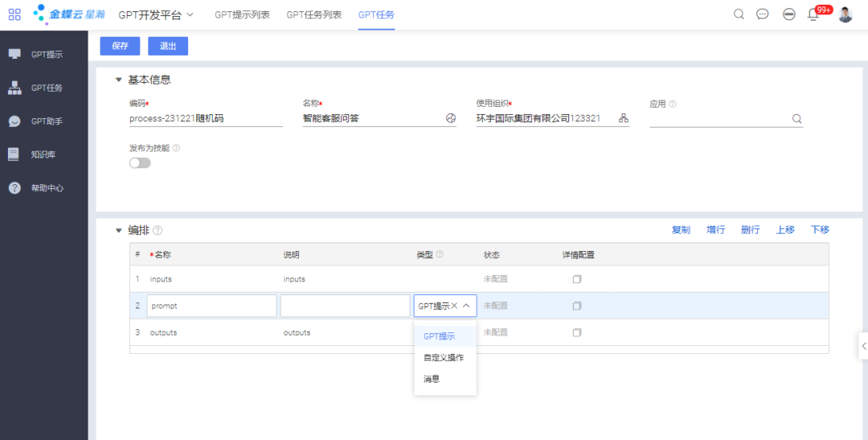Click the GPT提示 monitor icon in sidebar
This screenshot has height=440, width=868.
coord(14,55)
